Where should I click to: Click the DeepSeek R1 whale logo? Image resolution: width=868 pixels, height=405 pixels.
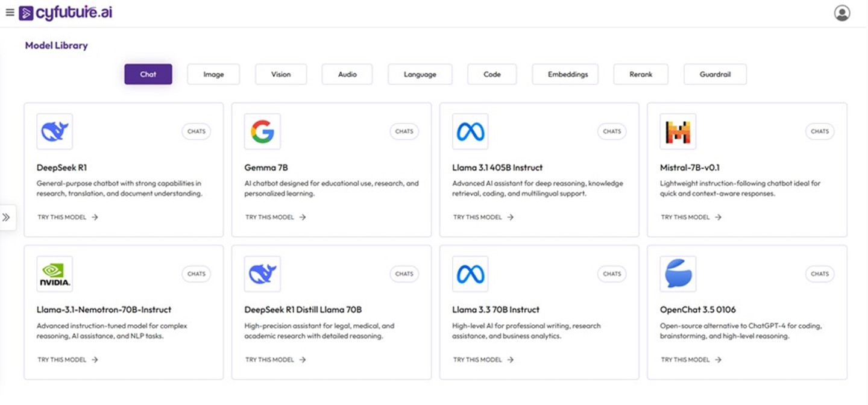pyautogui.click(x=55, y=131)
